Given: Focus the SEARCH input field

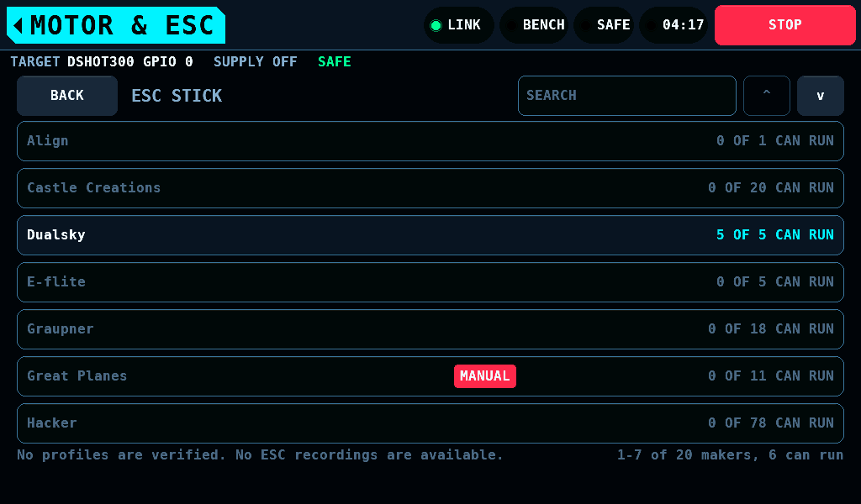Looking at the screenshot, I should tap(627, 96).
